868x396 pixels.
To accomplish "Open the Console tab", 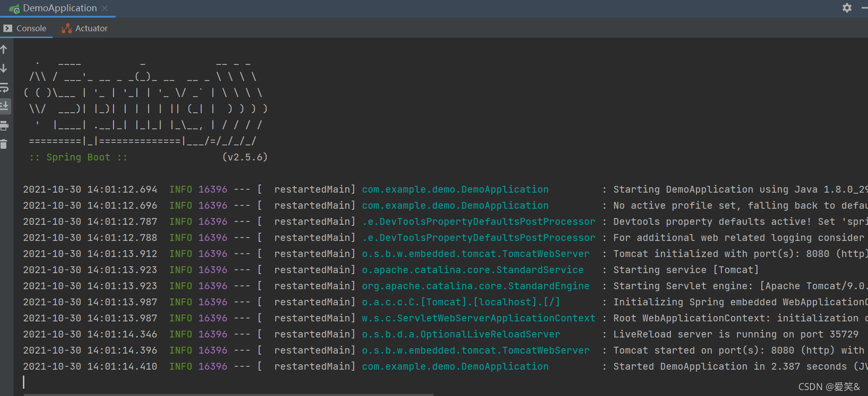I will [25, 28].
